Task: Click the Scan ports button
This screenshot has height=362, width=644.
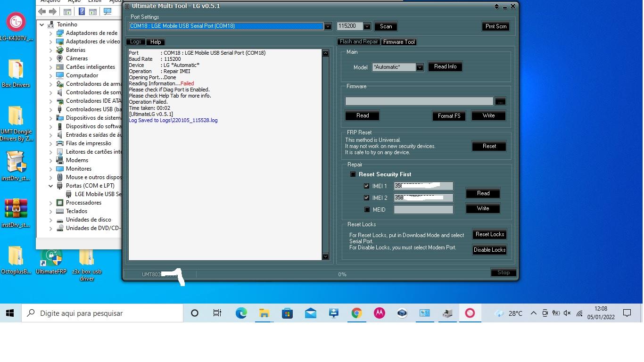Action: (386, 26)
